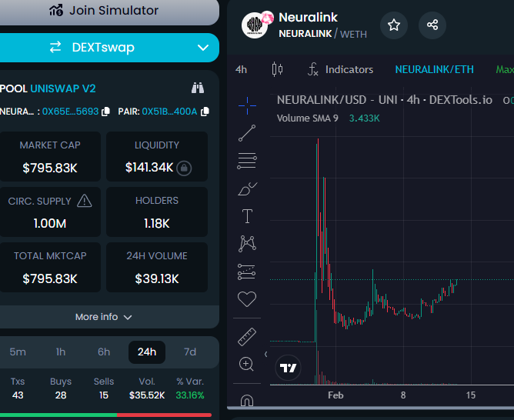Select the 1h stats tab
The height and width of the screenshot is (420, 514).
[61, 352]
